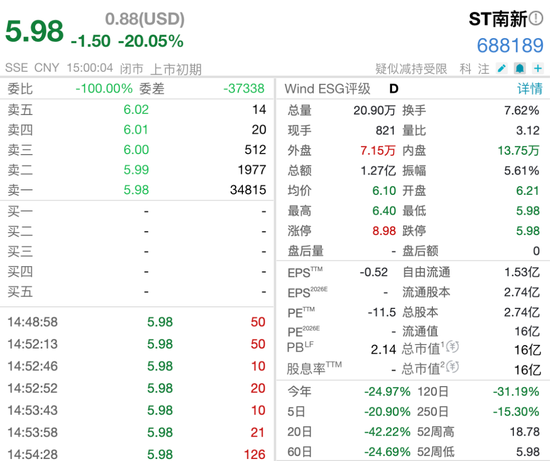Click the 自由流通 value 1.53亿
This screenshot has width=550, height=461.
coord(522,272)
